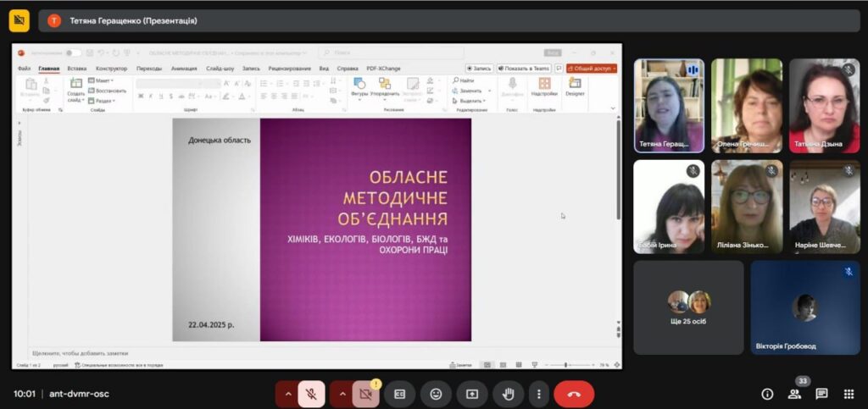Toggle closed captions on
This screenshot has height=409, width=868.
click(x=399, y=394)
